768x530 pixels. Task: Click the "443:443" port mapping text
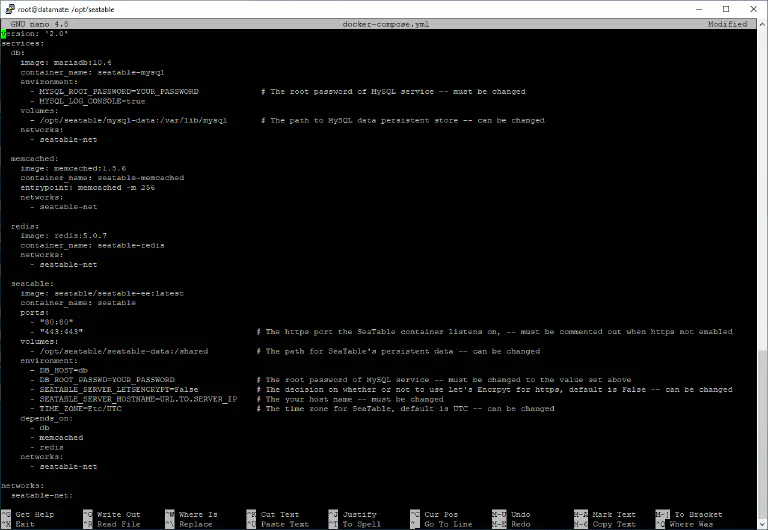(x=61, y=332)
